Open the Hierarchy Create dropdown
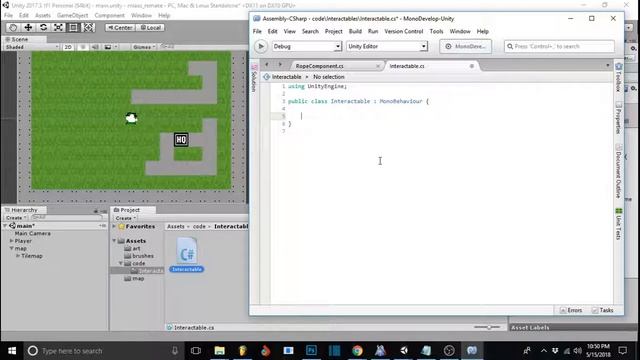Image resolution: width=640 pixels, height=360 pixels. 16,218
